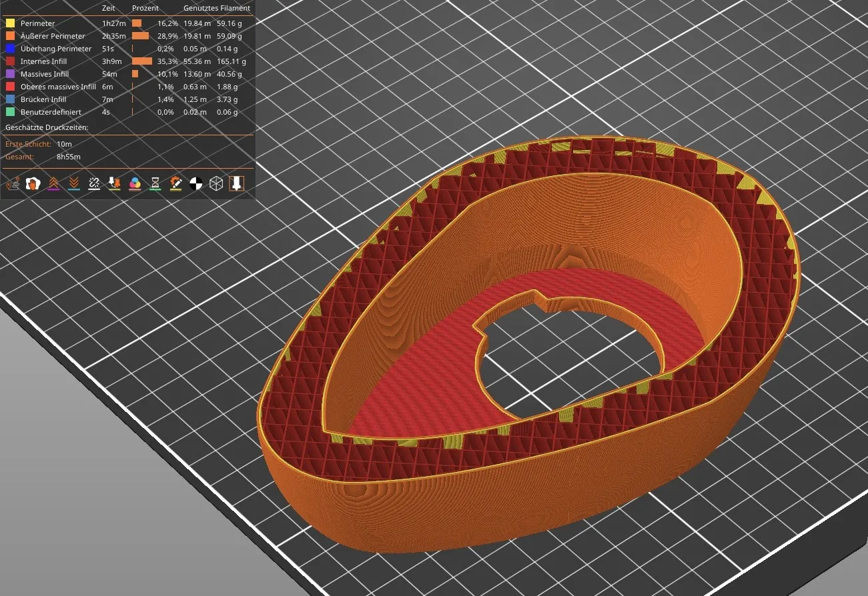The image size is (868, 596).
Task: Toggle retractions upward-arrows icon
Action: 53,183
